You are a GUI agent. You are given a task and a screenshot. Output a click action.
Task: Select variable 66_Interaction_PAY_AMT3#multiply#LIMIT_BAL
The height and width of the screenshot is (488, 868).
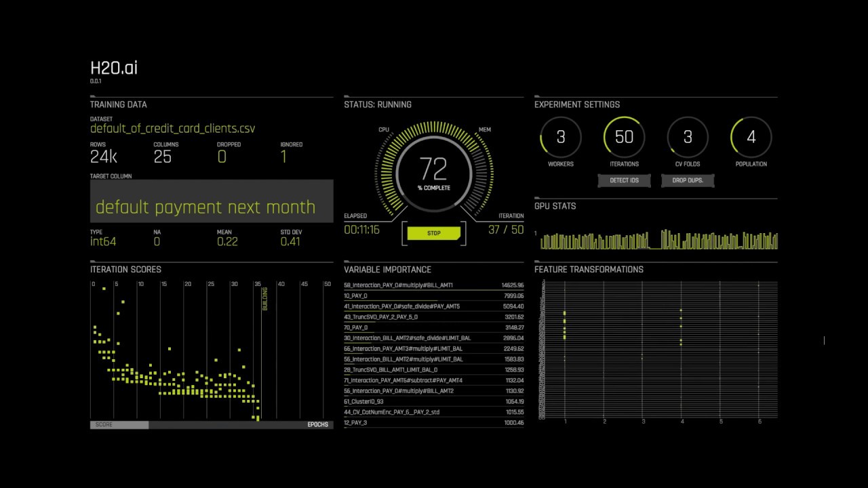(434, 348)
